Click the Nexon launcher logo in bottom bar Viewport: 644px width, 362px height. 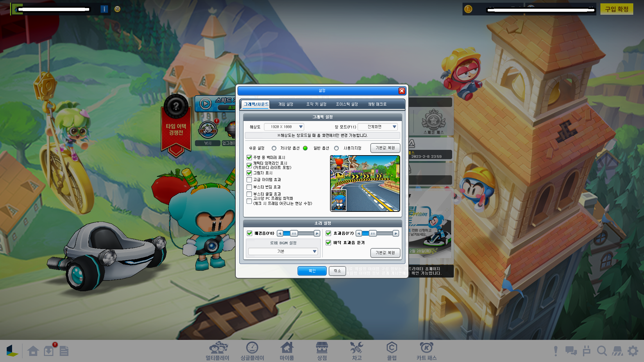pos(12,351)
